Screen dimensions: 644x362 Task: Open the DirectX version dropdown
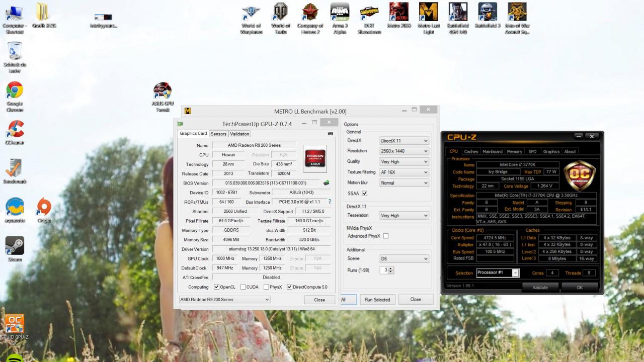(404, 141)
